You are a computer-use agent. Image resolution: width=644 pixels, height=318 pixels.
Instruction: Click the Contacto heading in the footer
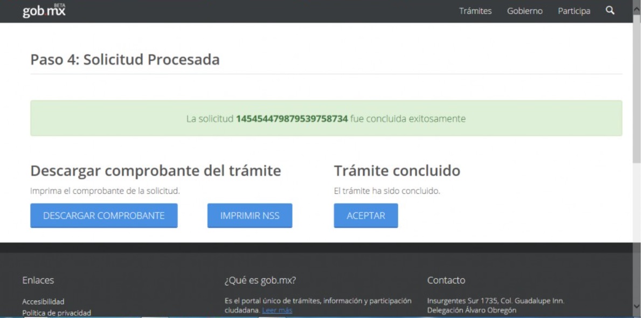pyautogui.click(x=446, y=280)
